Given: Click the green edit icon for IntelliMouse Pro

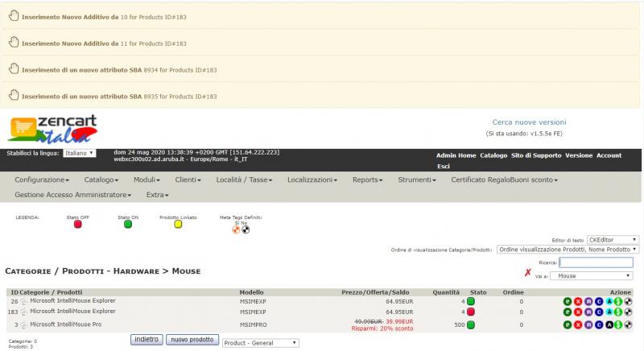Looking at the screenshot, I should coord(568,324).
